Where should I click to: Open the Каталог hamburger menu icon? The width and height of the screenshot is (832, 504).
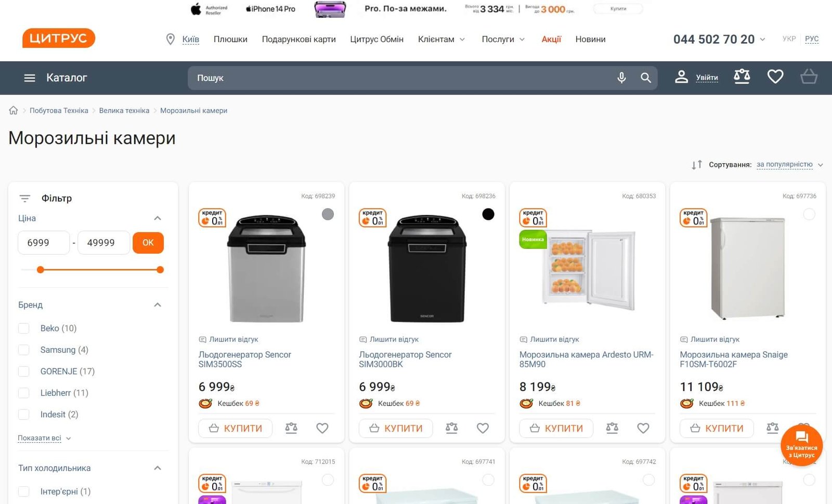click(30, 78)
